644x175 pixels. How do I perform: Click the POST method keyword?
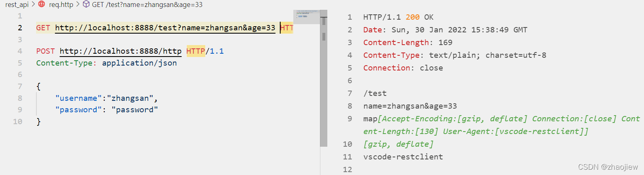[x=45, y=51]
